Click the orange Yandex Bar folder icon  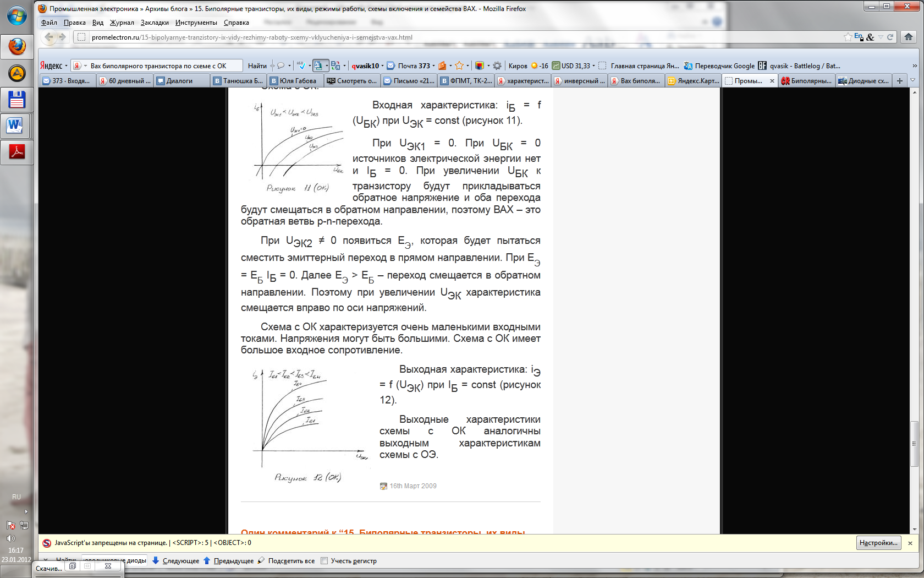coord(442,66)
